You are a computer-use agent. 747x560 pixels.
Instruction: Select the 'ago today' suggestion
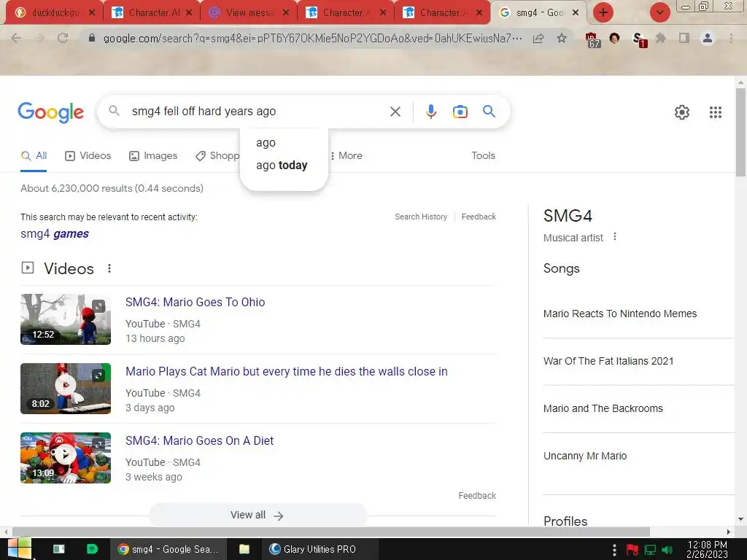pos(282,166)
